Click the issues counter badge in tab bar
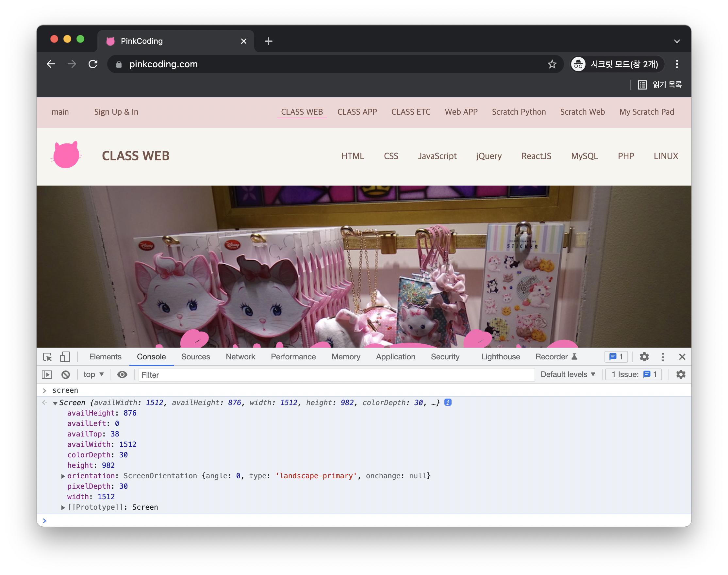728x575 pixels. click(x=616, y=357)
